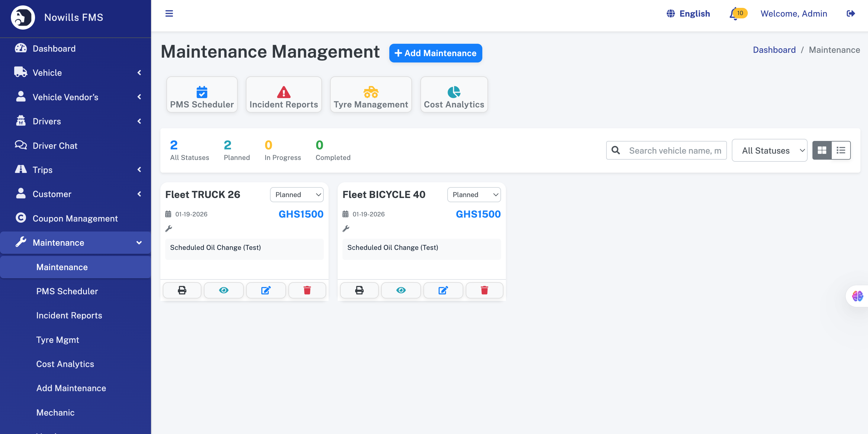The height and width of the screenshot is (434, 868).
Task: Edit Fleet BICYCLE 40 maintenance entry
Action: click(443, 290)
